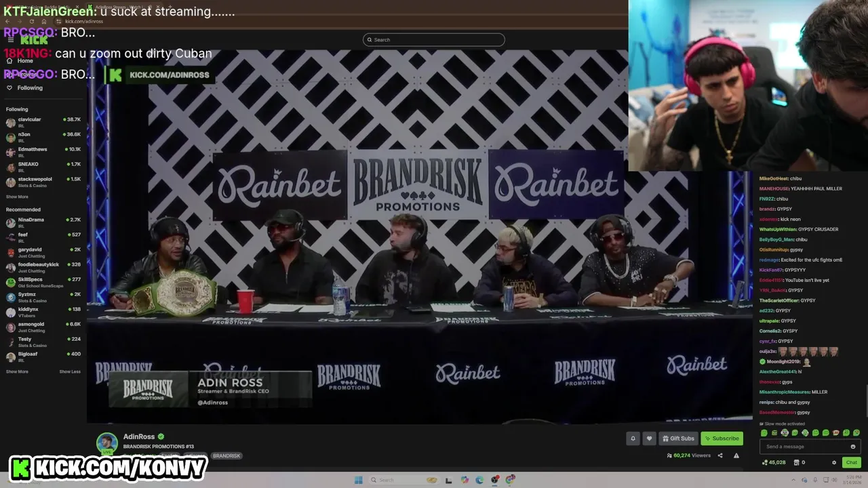
Task: Click the channel points icon showing 45,028
Action: (x=774, y=462)
